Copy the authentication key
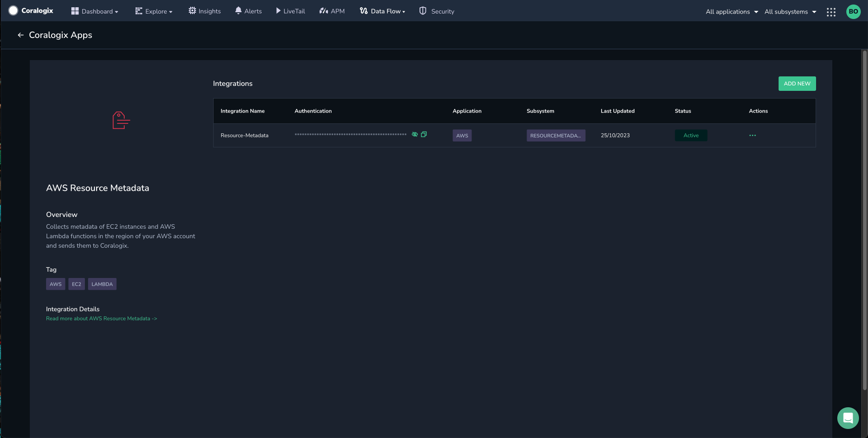868x438 pixels. 424,134
